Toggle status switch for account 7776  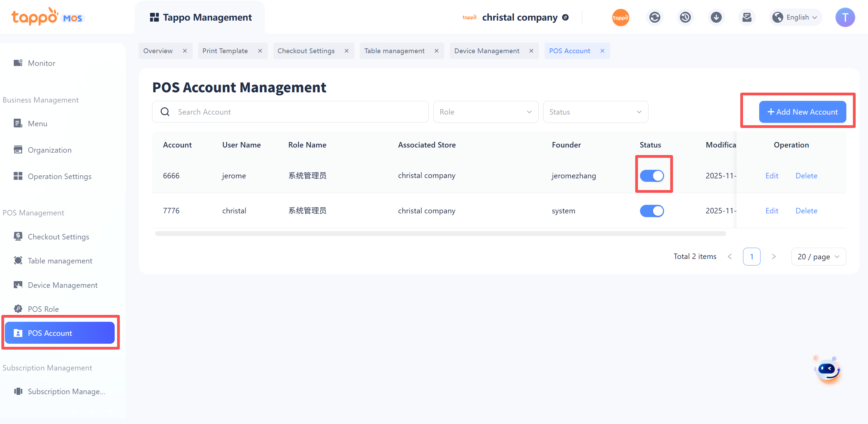point(652,211)
